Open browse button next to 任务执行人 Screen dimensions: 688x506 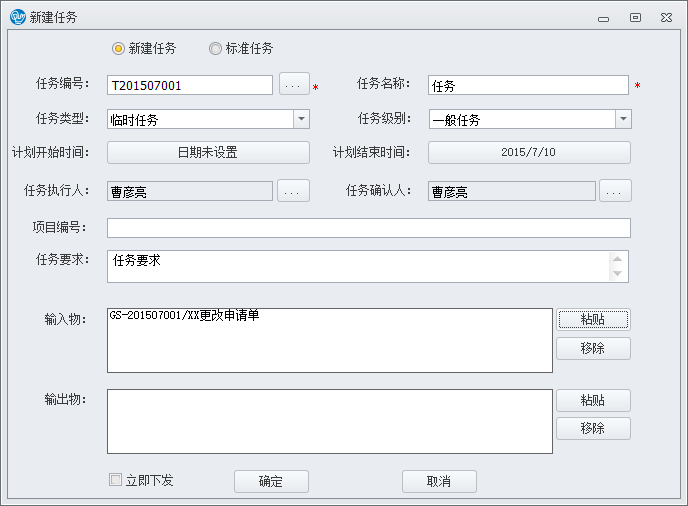[293, 191]
